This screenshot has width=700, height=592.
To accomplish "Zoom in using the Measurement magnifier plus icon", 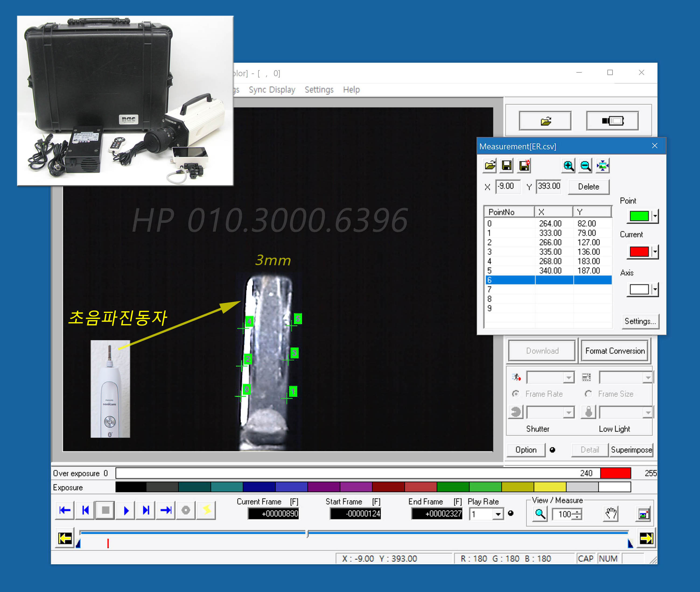I will 568,166.
